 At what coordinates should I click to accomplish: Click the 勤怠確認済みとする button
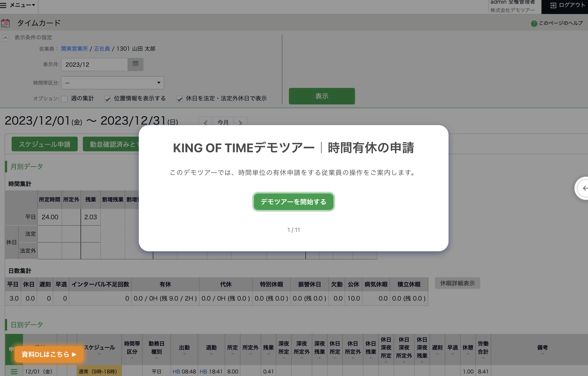[111, 144]
